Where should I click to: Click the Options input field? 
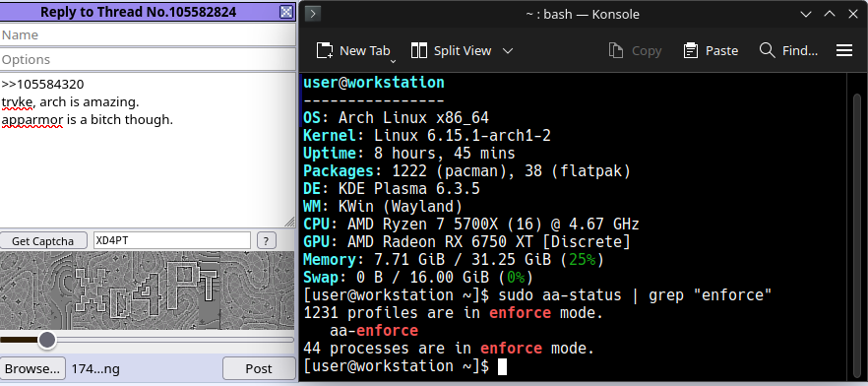coord(148,59)
